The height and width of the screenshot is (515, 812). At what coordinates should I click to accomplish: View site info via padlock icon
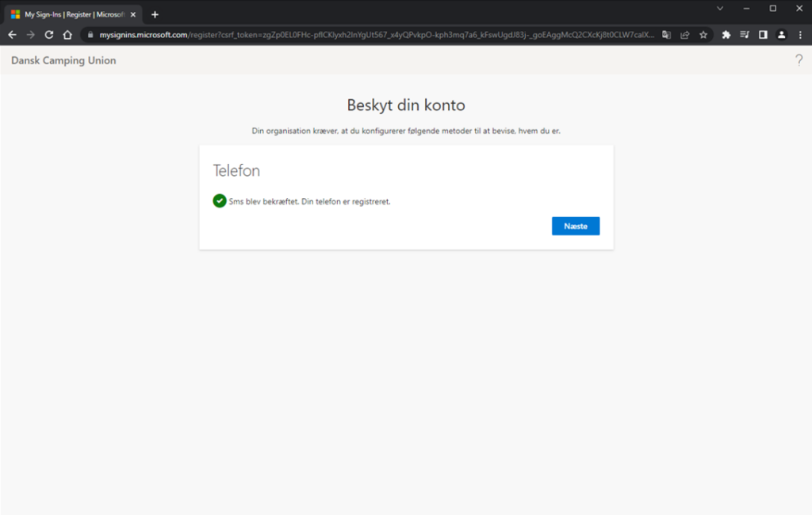(90, 35)
